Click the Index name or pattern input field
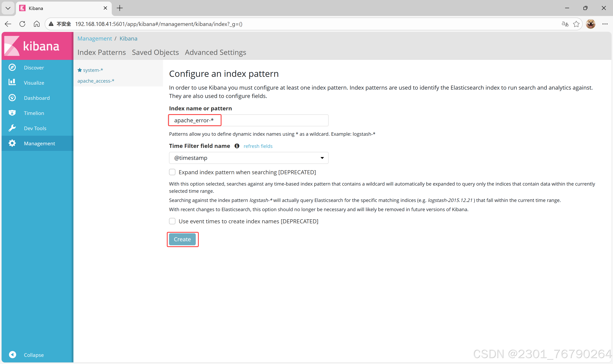Image resolution: width=613 pixels, height=364 pixels. pyautogui.click(x=249, y=120)
